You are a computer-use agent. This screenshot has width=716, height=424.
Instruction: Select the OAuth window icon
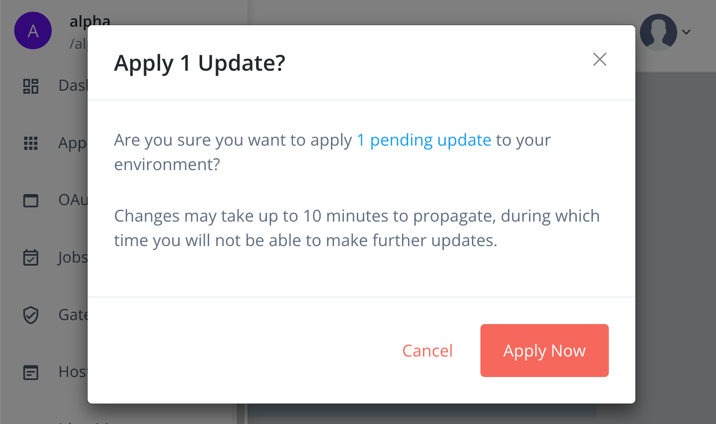coord(31,200)
